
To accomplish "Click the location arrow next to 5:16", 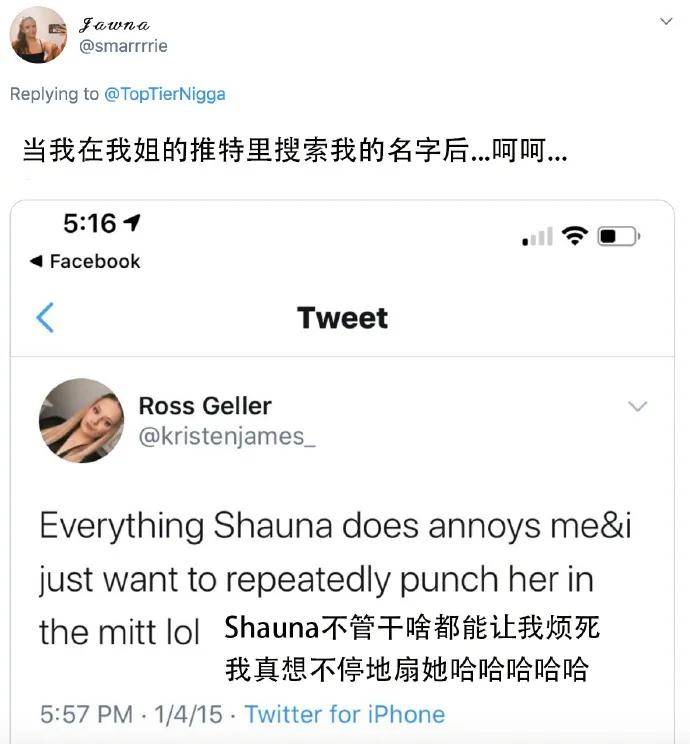I will 132,223.
